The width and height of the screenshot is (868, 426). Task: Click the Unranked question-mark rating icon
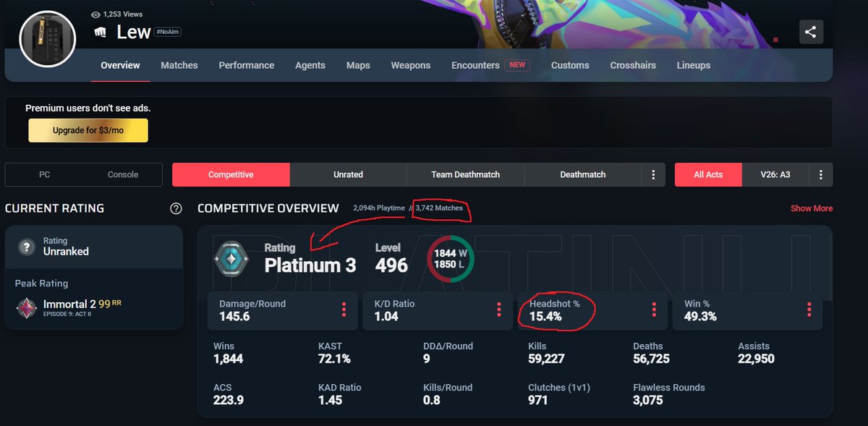coord(27,247)
